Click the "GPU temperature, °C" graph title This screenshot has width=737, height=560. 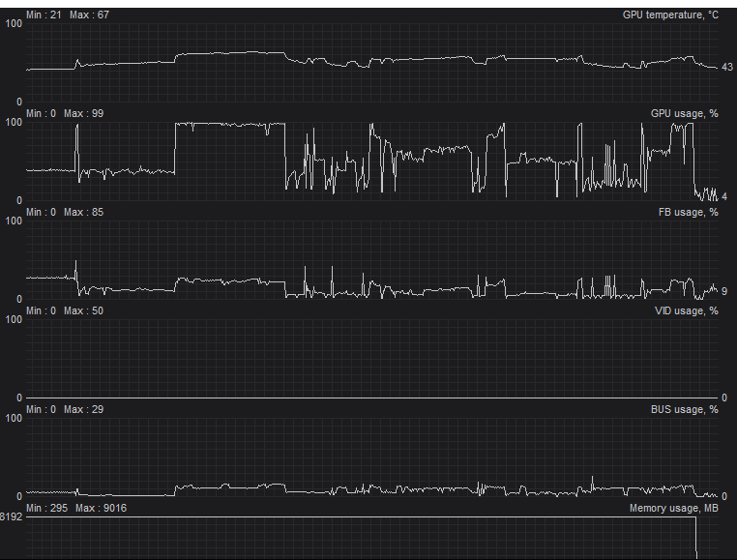(670, 15)
